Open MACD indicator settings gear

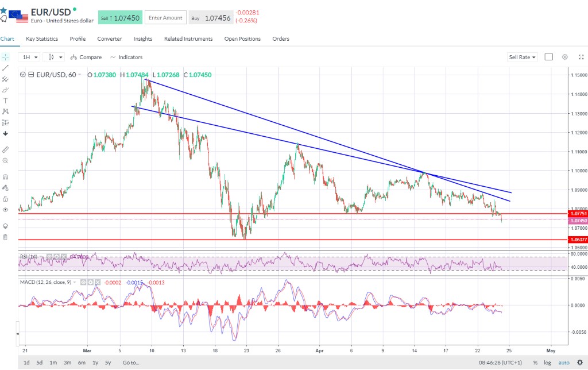[x=91, y=283]
